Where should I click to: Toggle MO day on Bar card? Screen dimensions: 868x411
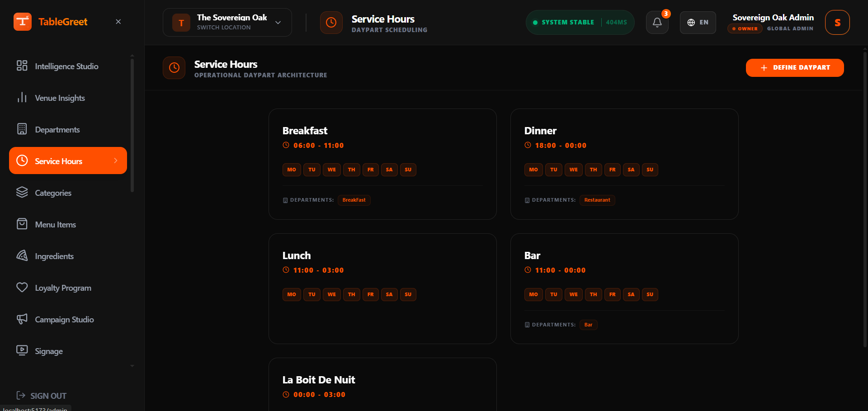click(533, 294)
